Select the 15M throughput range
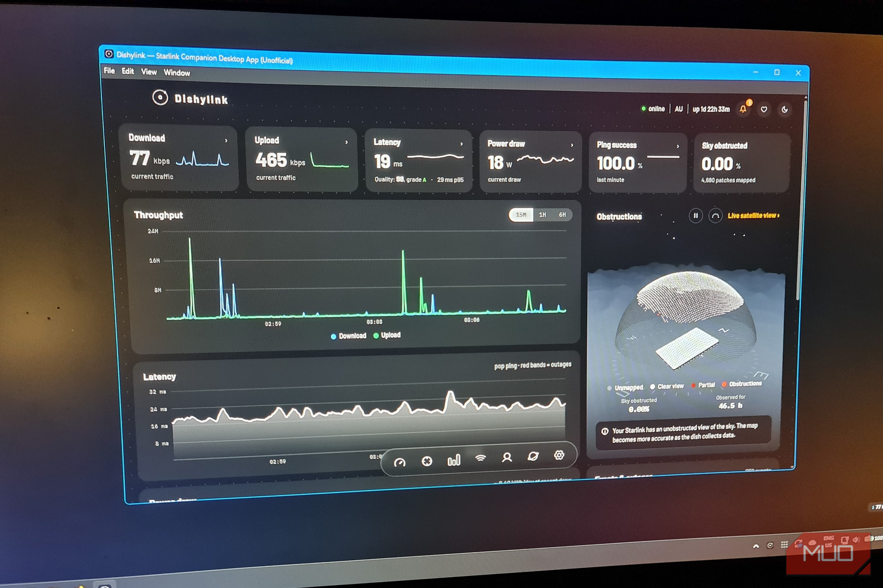This screenshot has height=588, width=883. click(521, 215)
